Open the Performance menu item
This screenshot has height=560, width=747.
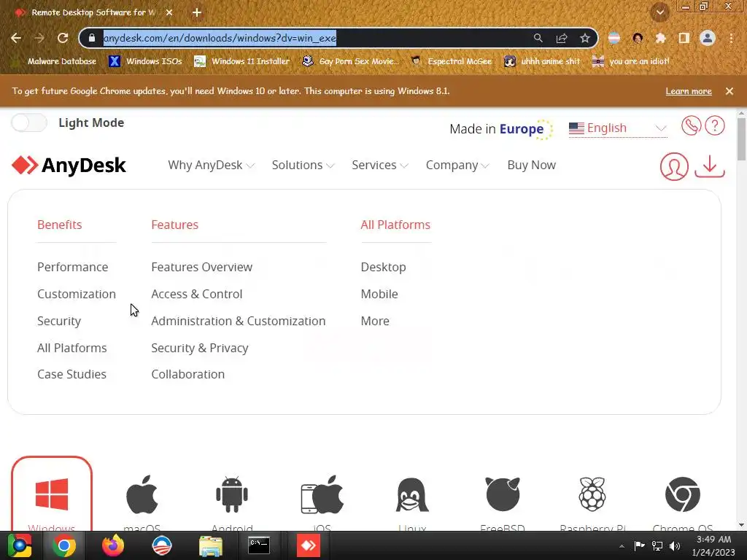click(72, 267)
